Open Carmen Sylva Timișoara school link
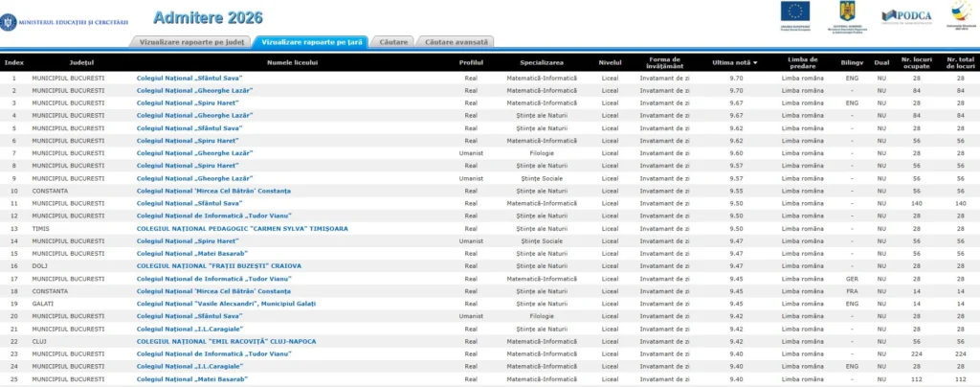 [x=242, y=228]
